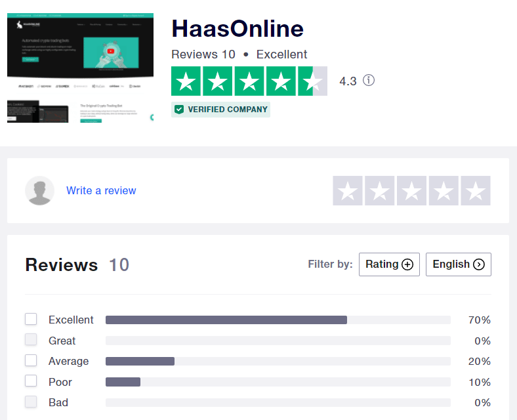
Task: Click the 'Filter by:' label
Action: click(x=331, y=264)
